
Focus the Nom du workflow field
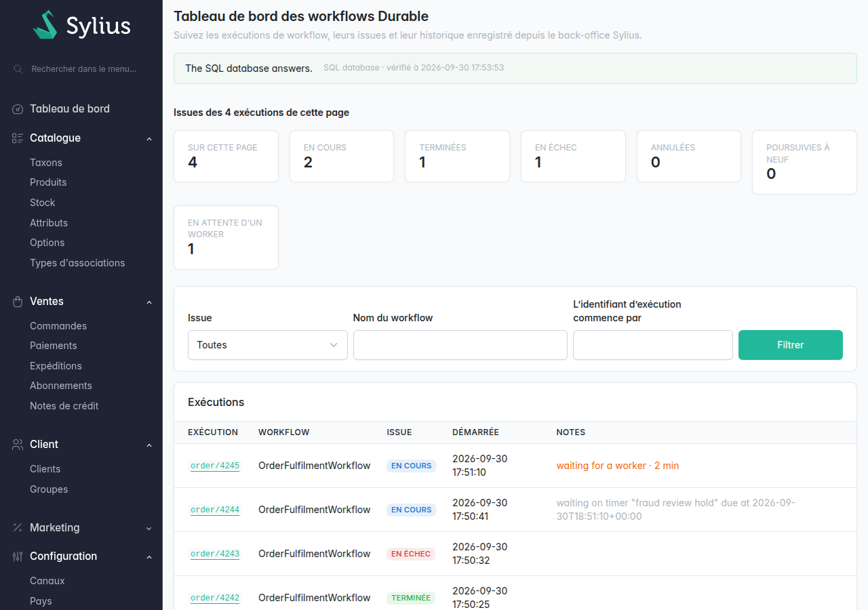(x=460, y=345)
